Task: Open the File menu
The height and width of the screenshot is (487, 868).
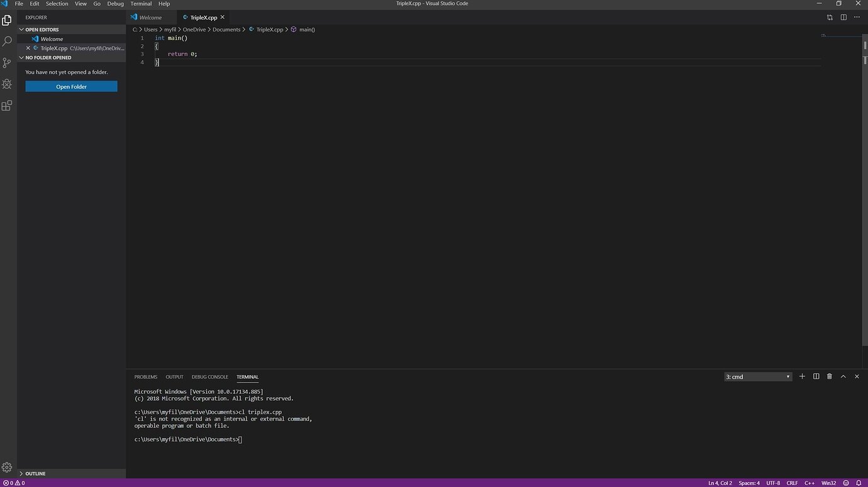Action: point(19,4)
